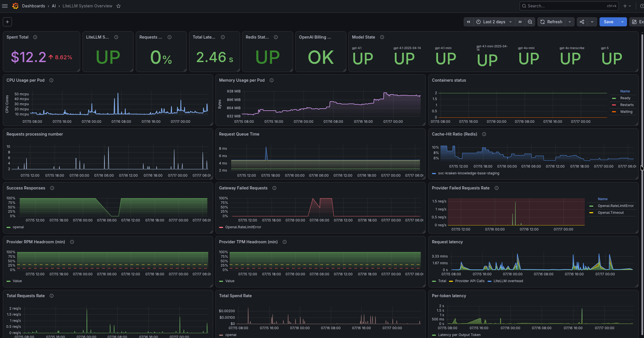
Task: Focus the Search input field
Action: pyautogui.click(x=569, y=6)
